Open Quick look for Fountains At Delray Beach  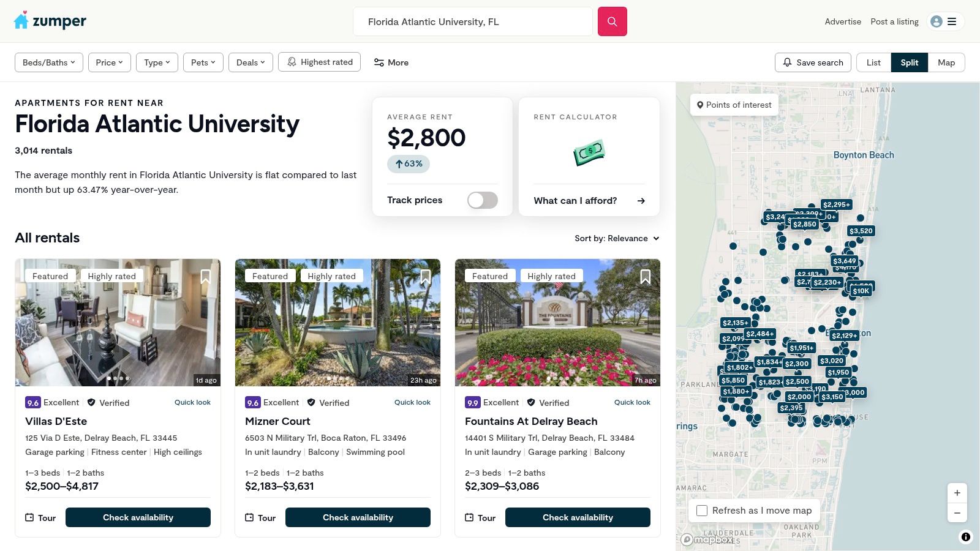click(x=632, y=402)
